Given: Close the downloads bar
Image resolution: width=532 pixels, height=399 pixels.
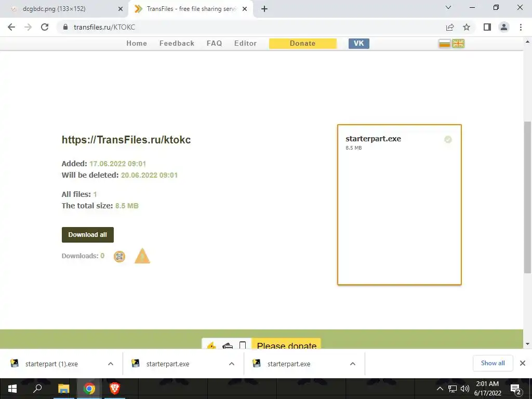Looking at the screenshot, I should point(523,363).
